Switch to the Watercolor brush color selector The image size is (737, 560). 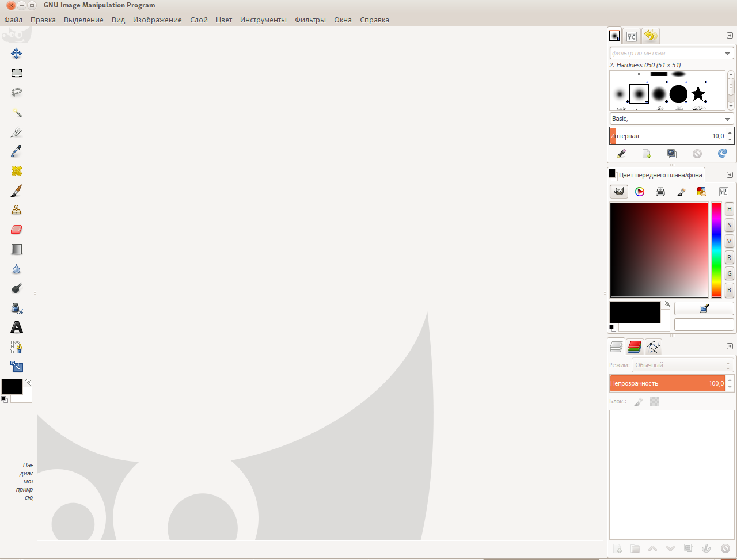(x=681, y=192)
